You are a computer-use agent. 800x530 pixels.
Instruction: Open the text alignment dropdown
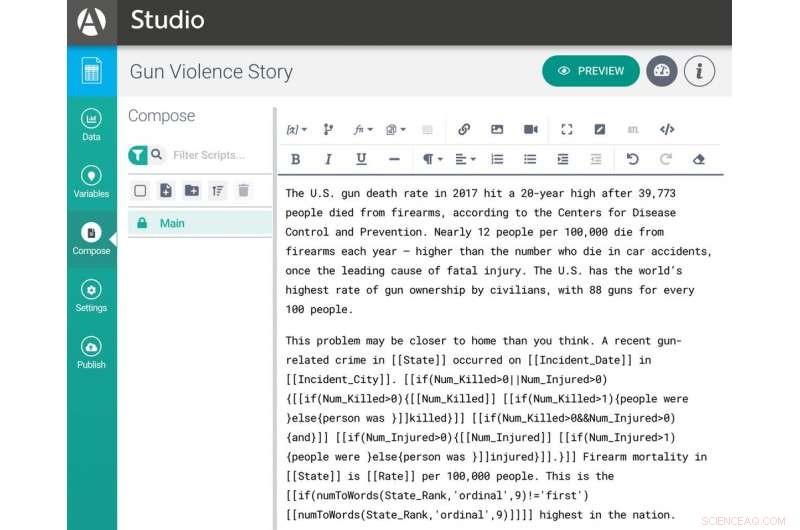coord(465,159)
